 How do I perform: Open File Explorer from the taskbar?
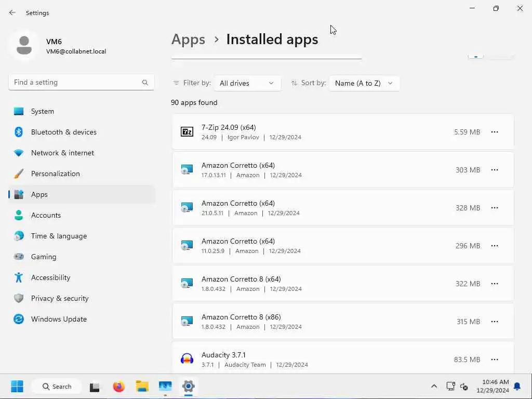[142, 387]
